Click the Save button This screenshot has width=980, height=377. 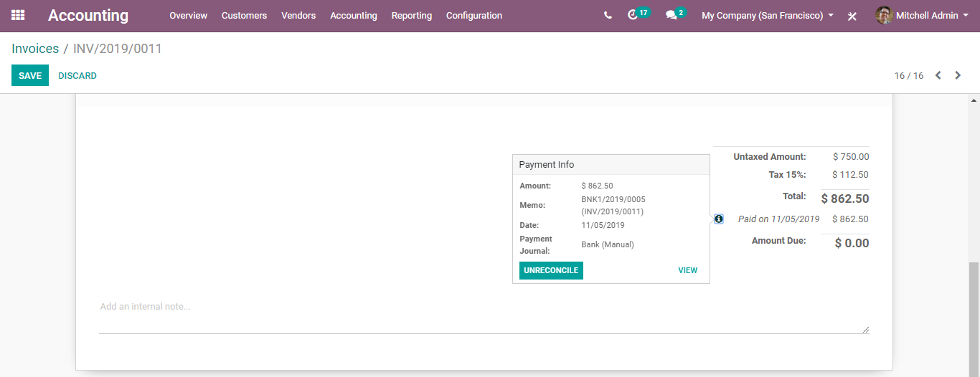click(x=30, y=75)
